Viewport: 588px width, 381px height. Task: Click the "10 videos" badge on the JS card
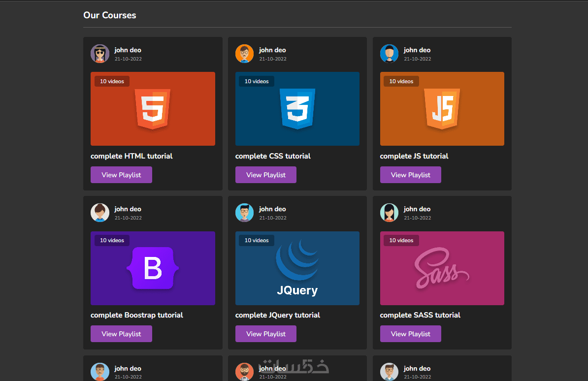[x=401, y=81]
